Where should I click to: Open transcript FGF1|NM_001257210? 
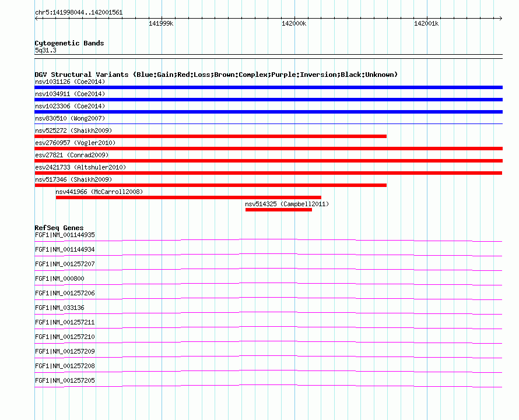point(65,337)
